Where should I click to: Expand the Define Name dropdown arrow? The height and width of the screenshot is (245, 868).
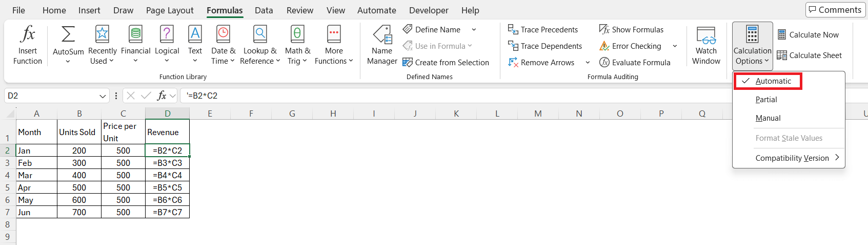[x=474, y=30]
